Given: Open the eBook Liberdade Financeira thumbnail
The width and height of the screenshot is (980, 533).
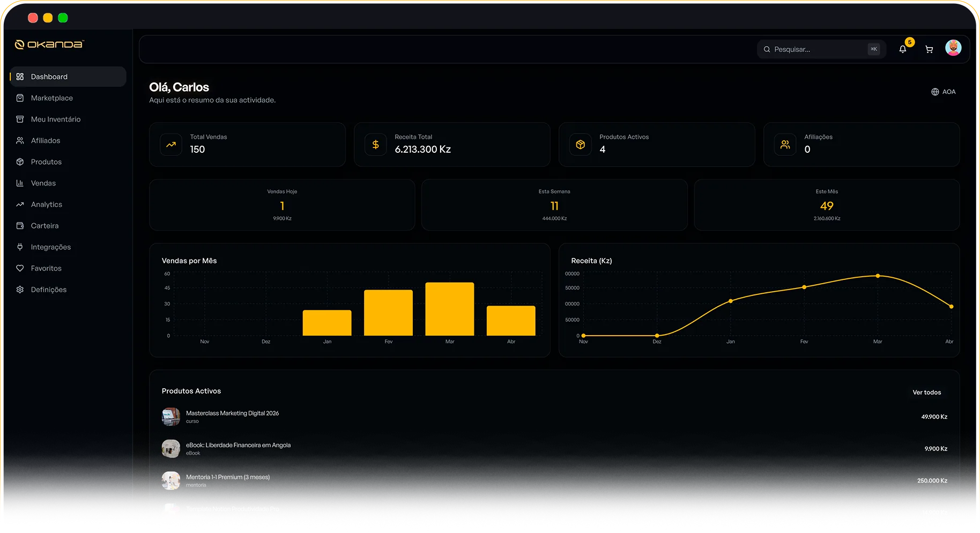Looking at the screenshot, I should click(x=171, y=449).
